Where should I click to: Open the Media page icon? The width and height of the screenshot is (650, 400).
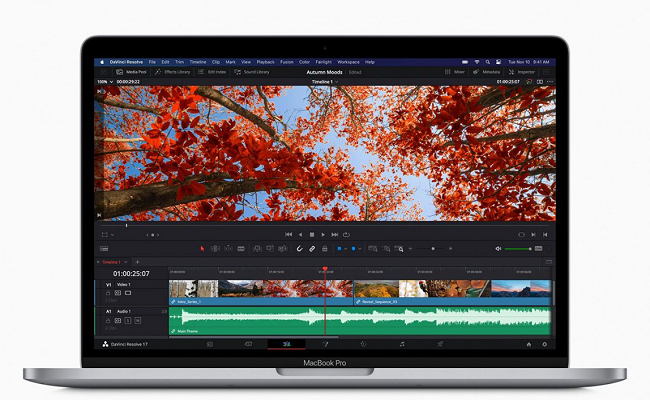click(210, 344)
